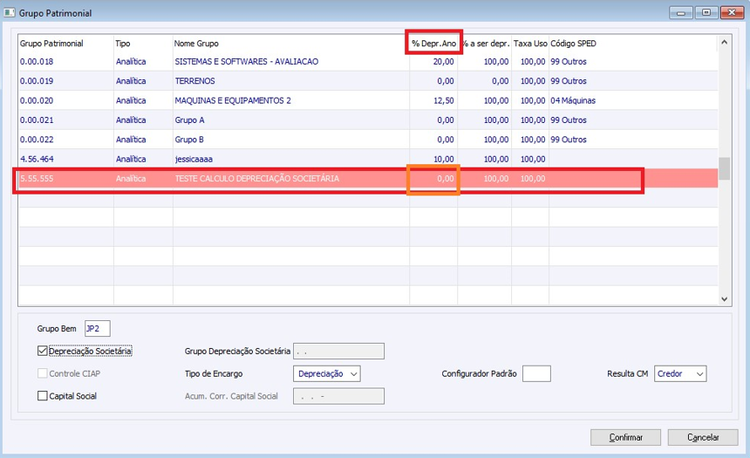Screen dimensions: 750x458
Task: Tick the Capital Social checkbox
Action: point(43,396)
